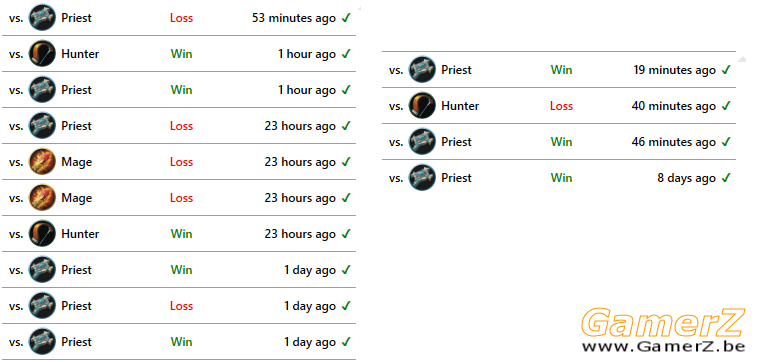
Task: Click Hunter icon in 23 hours ago win row
Action: (x=42, y=234)
